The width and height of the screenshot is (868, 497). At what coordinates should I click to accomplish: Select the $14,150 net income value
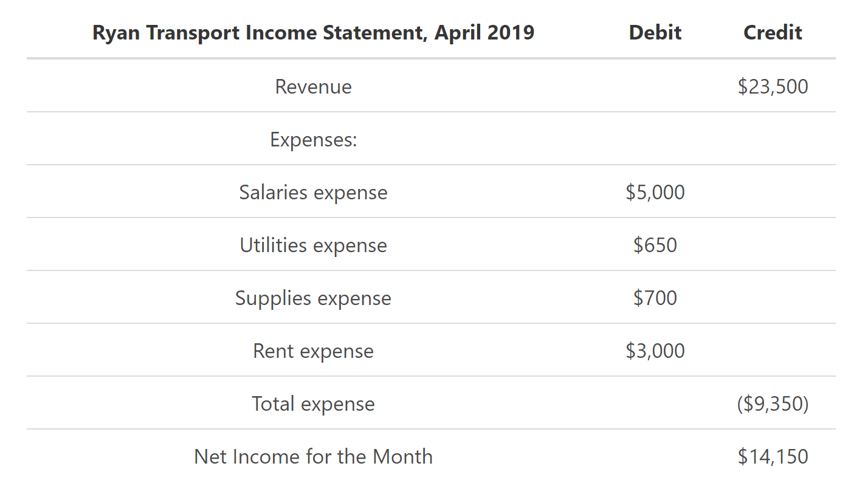pos(773,457)
